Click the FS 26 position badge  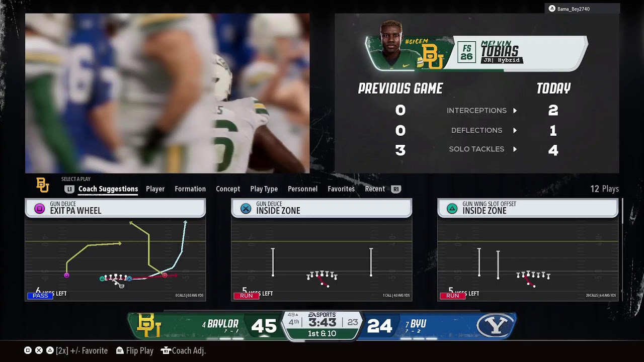point(467,52)
